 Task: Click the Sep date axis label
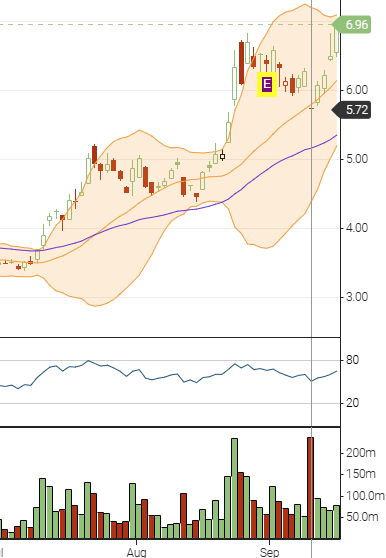click(x=269, y=552)
